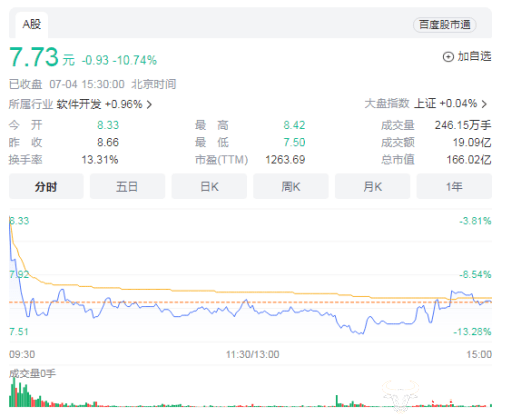521x416 pixels.
Task: Select the 月K chart tab
Action: pyautogui.click(x=373, y=186)
